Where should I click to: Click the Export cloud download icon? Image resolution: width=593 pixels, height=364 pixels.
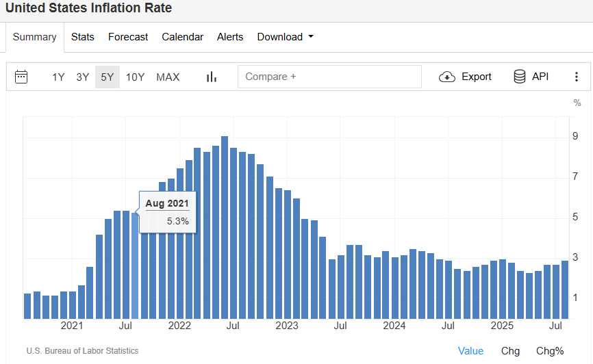[447, 77]
